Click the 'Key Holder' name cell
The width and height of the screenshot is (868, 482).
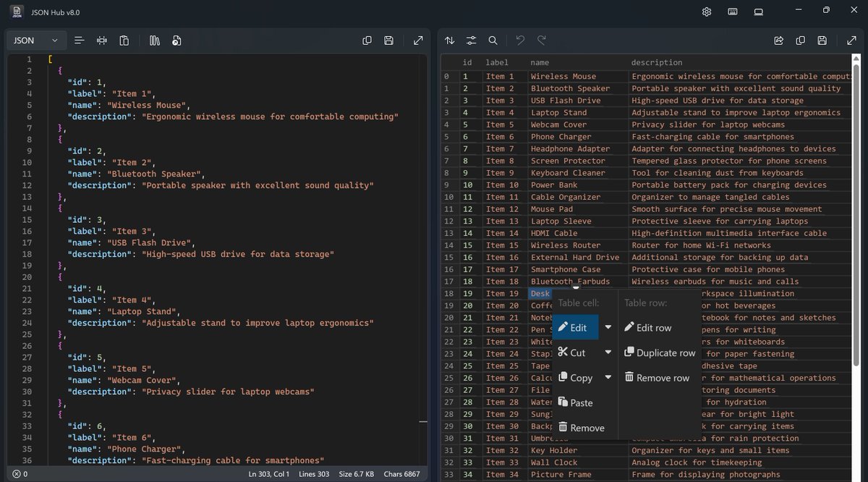pyautogui.click(x=577, y=450)
